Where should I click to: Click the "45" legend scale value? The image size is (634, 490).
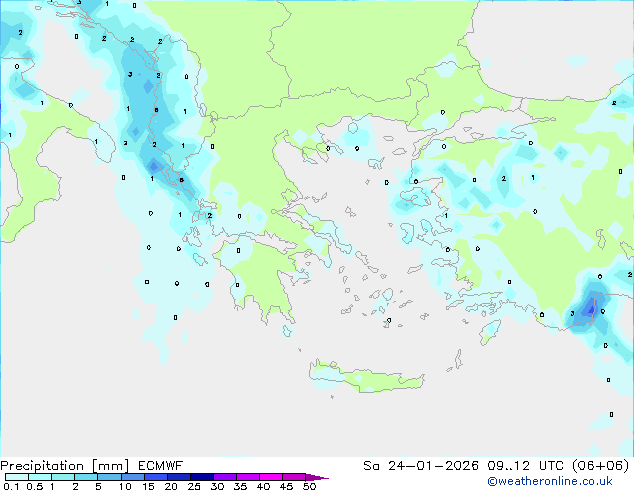pos(287,486)
